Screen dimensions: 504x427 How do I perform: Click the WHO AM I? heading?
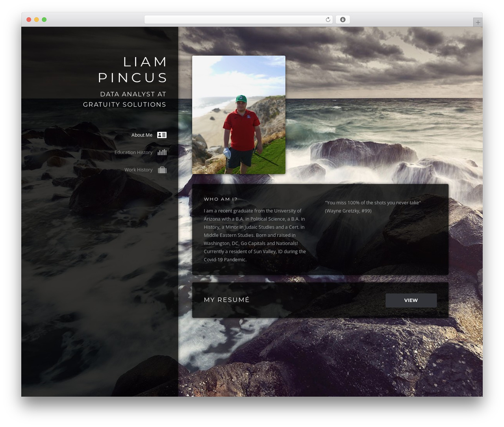point(220,199)
